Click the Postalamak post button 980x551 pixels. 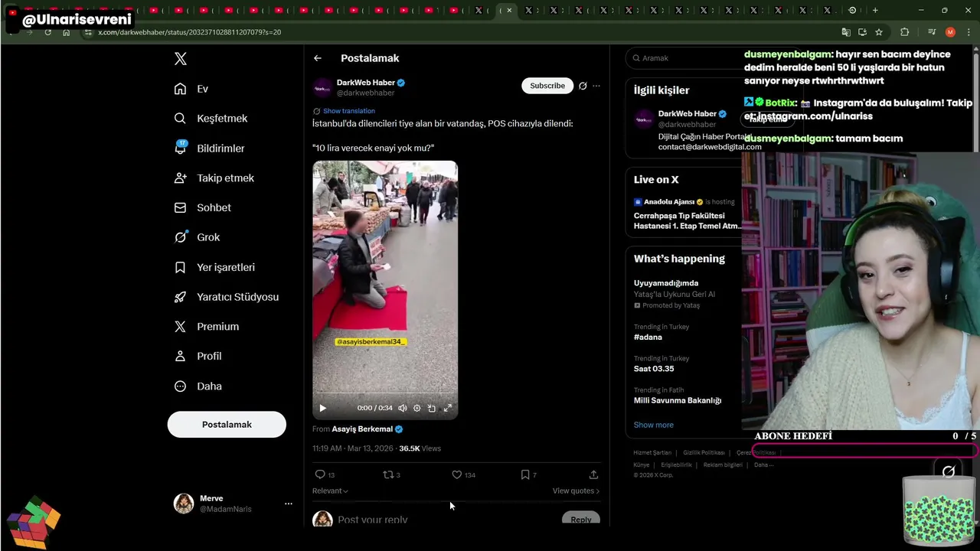point(227,424)
